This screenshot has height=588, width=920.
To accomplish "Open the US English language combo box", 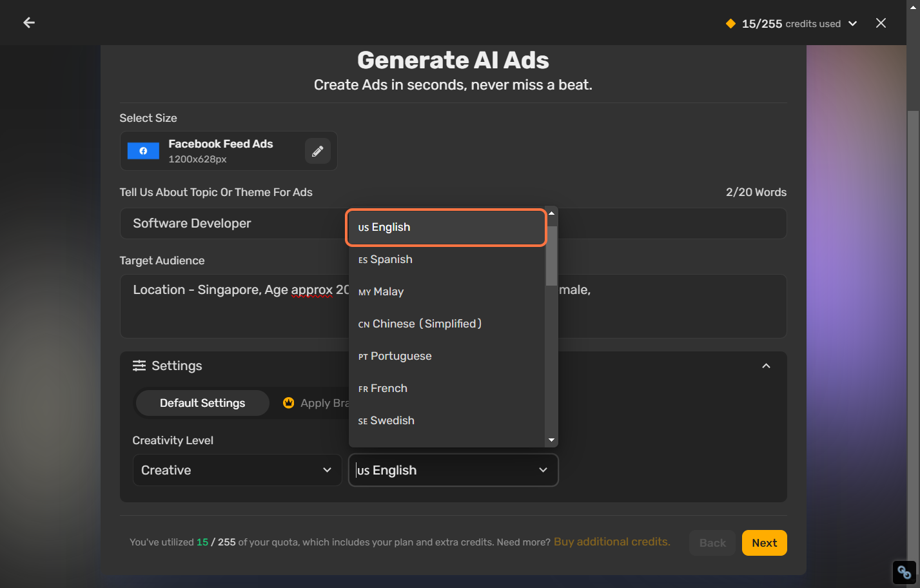I will [x=453, y=470].
